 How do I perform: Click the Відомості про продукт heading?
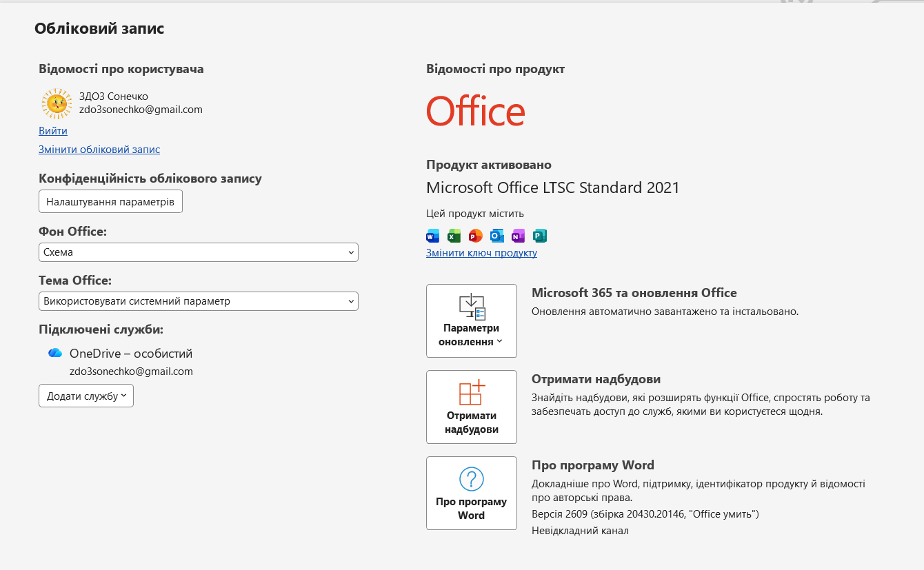(495, 69)
